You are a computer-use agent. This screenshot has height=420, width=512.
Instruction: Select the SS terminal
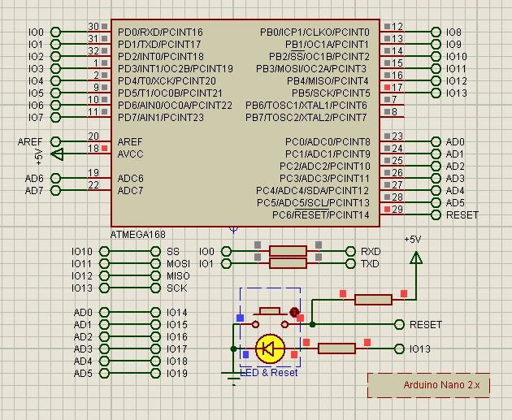155,251
